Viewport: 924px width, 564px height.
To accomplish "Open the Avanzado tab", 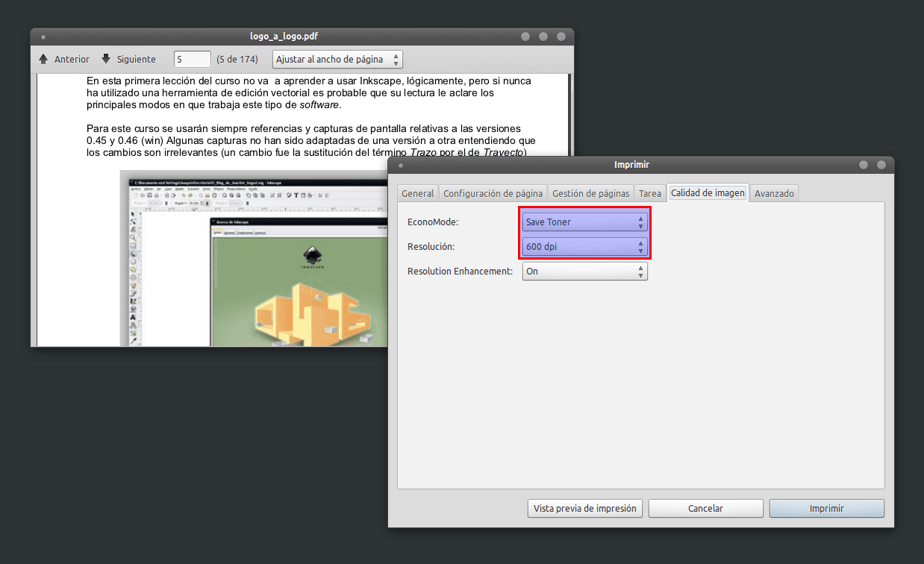I will click(774, 192).
